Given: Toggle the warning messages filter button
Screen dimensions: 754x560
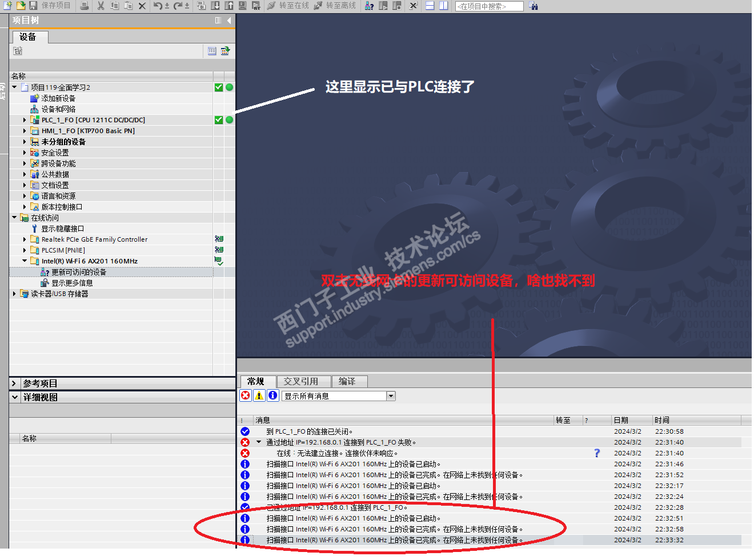Looking at the screenshot, I should pyautogui.click(x=259, y=395).
